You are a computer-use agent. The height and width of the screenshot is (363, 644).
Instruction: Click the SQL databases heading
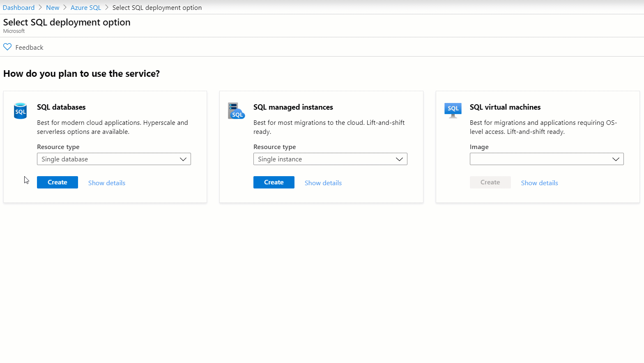click(61, 107)
